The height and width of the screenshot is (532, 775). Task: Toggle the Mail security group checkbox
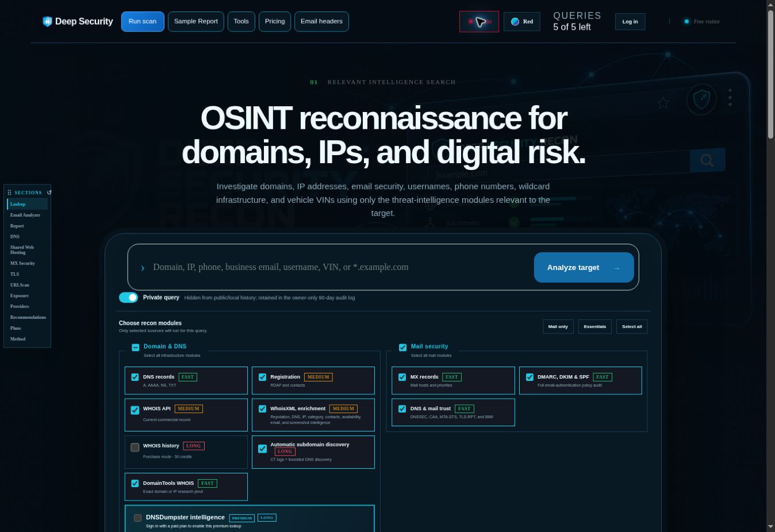(x=402, y=347)
